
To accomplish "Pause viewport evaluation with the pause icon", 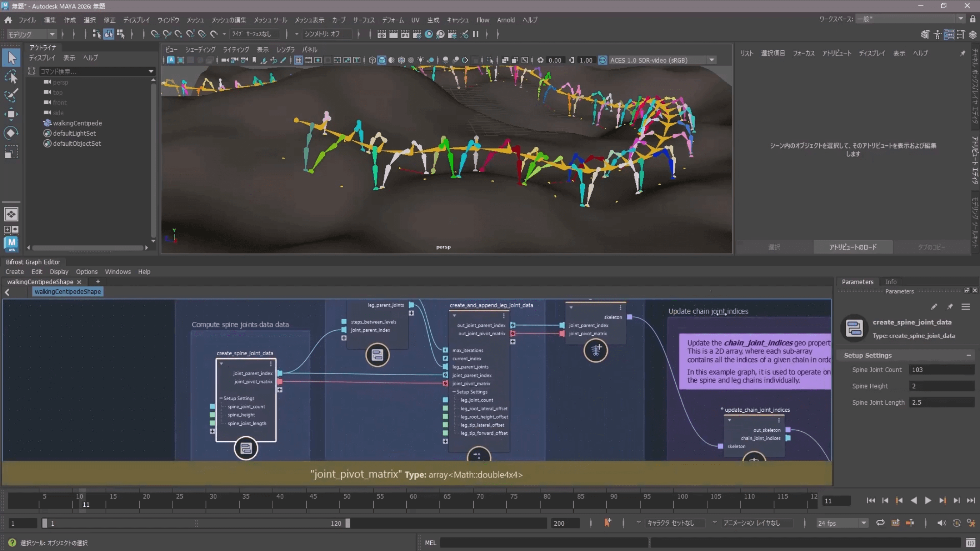I will [x=476, y=34].
